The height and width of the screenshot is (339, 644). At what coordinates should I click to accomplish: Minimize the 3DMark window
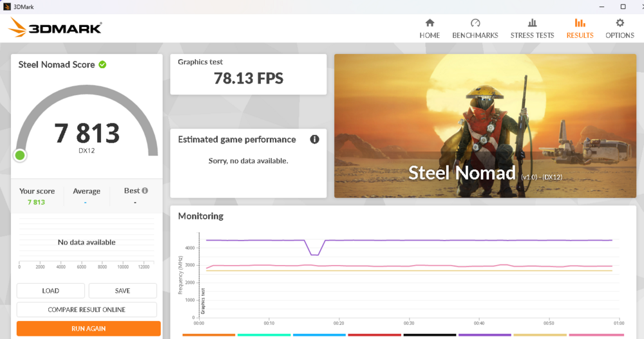pos(601,6)
